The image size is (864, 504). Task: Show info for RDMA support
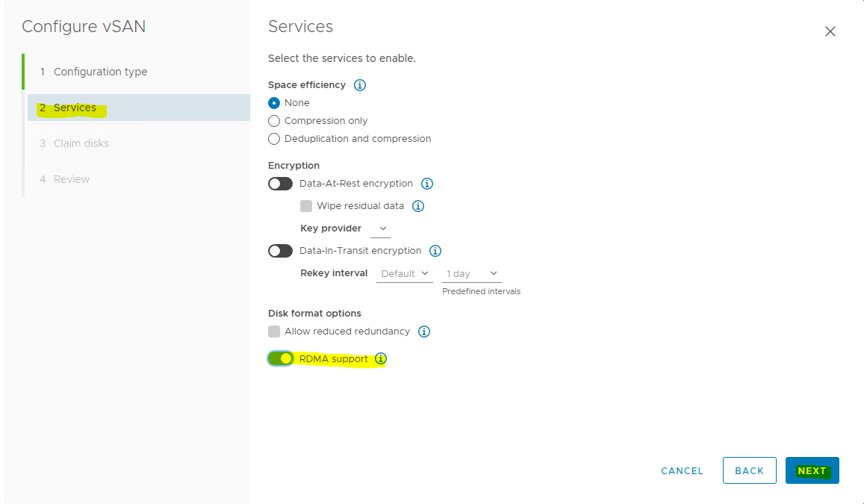coord(381,358)
